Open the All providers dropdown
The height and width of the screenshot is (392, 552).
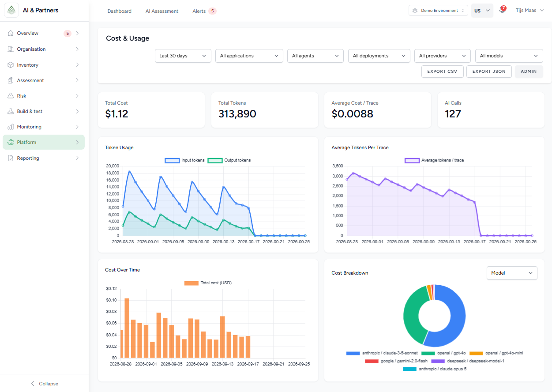(x=443, y=56)
